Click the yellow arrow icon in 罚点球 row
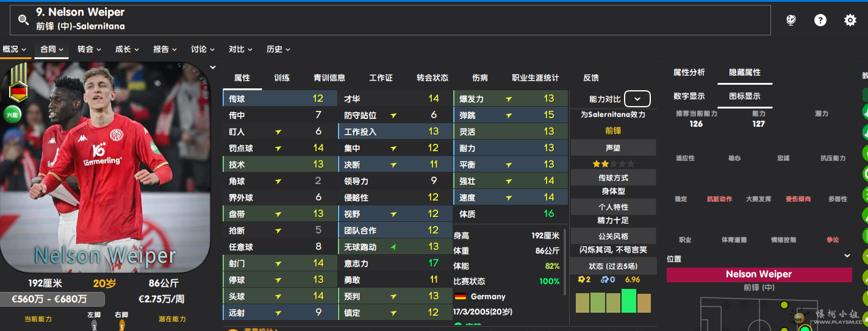Screen dimensions: 868x331 tap(278, 148)
